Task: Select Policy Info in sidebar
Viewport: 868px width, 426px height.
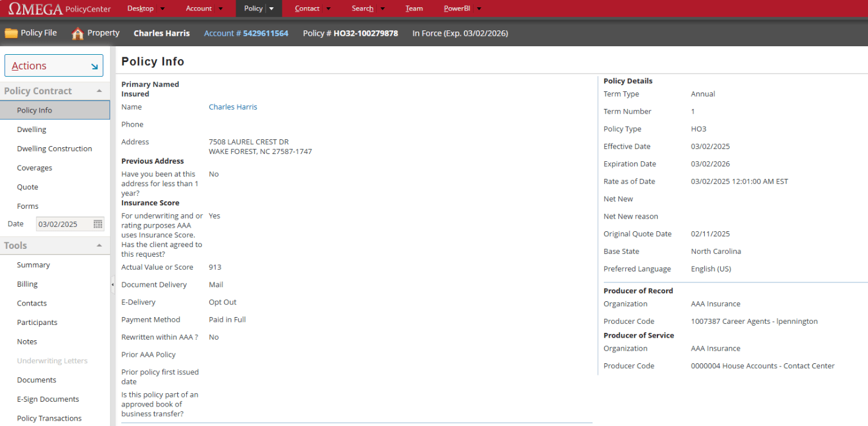Action: tap(55, 110)
